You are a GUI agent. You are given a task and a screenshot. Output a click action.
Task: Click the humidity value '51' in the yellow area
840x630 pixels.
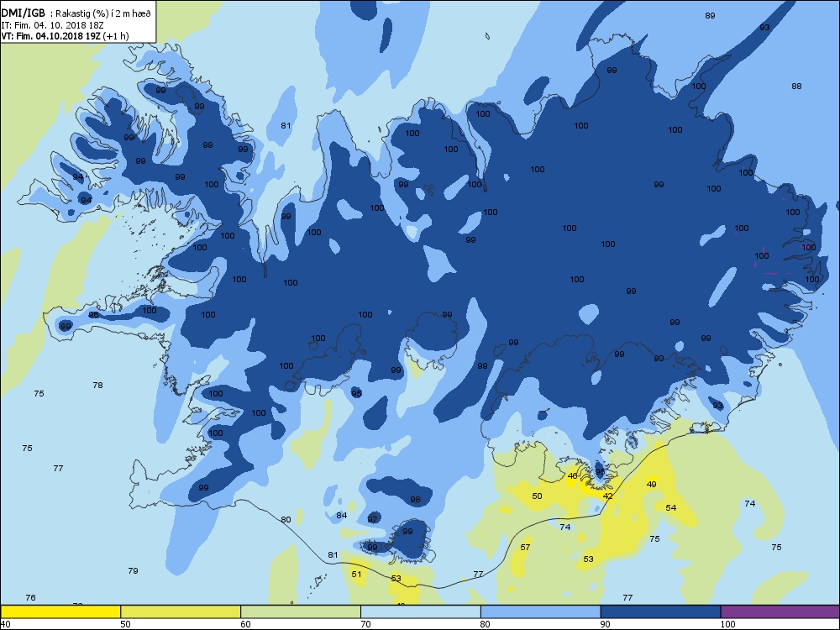pyautogui.click(x=356, y=574)
